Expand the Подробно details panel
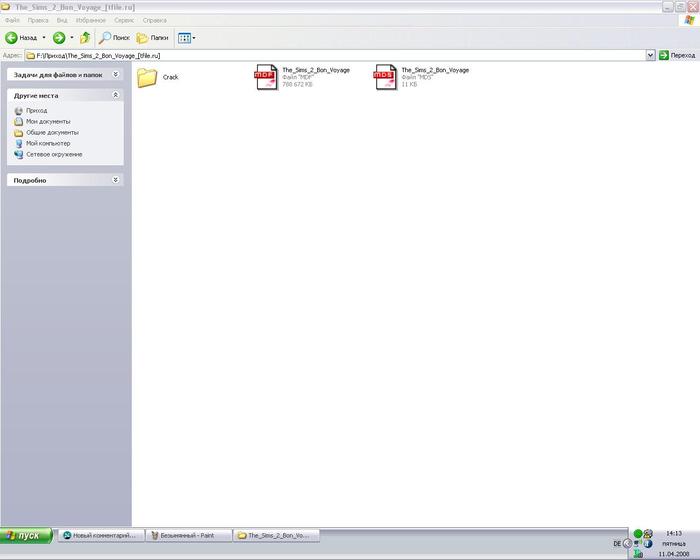Screen dimensions: 700x560 116,180
